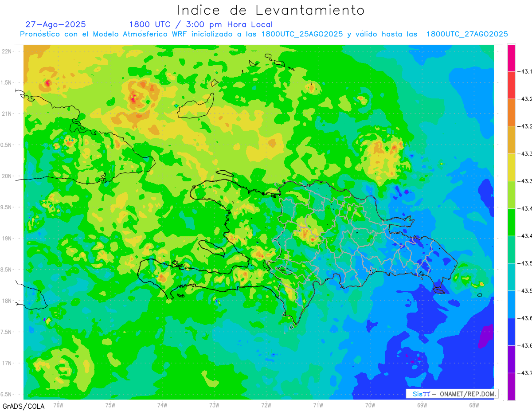Click the '-43.7' color scale value
This screenshot has height=411, width=532.
click(525, 373)
